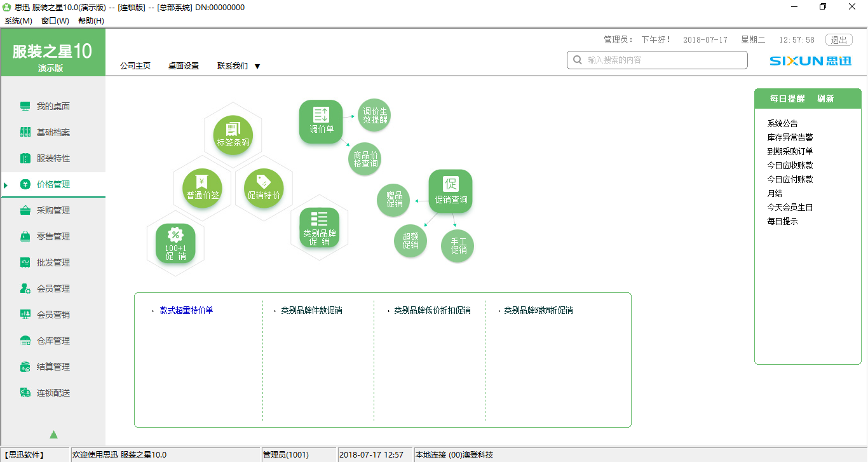868x462 pixels.
Task: Open the 类别品牌低价折扣促销 link
Action: pos(432,310)
